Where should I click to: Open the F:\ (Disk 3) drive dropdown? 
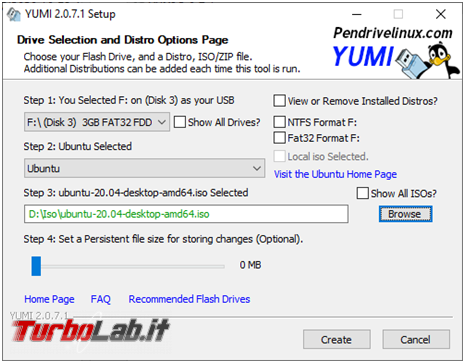point(97,122)
